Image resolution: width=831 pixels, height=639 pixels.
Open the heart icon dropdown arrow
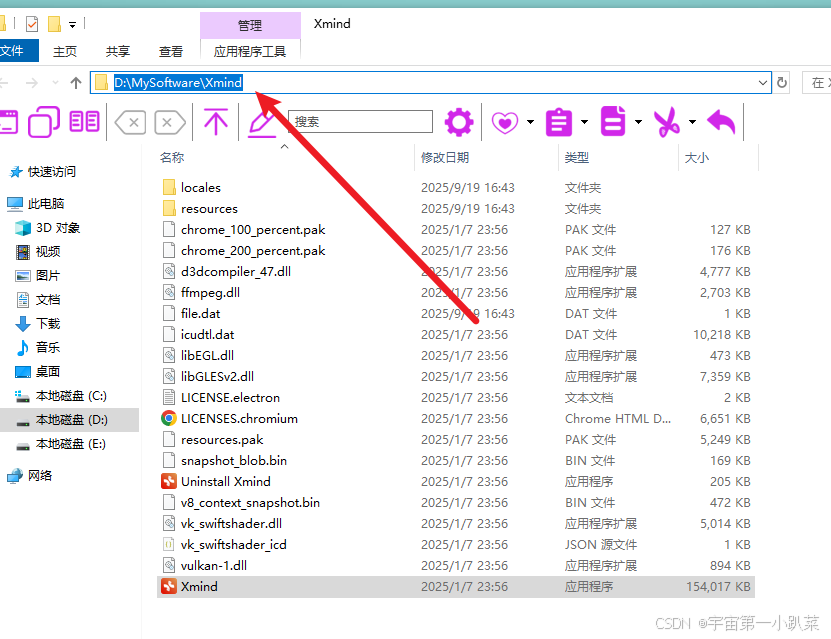(x=530, y=122)
